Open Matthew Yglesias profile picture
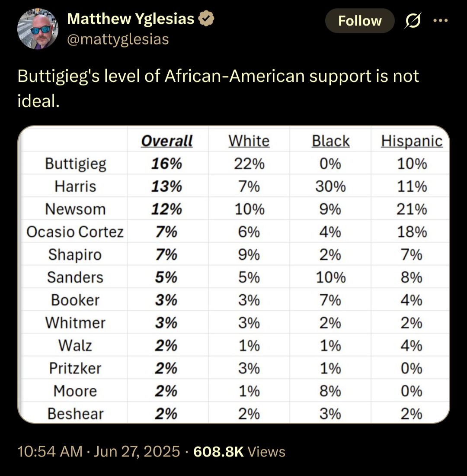This screenshot has width=467, height=476. coord(38,29)
